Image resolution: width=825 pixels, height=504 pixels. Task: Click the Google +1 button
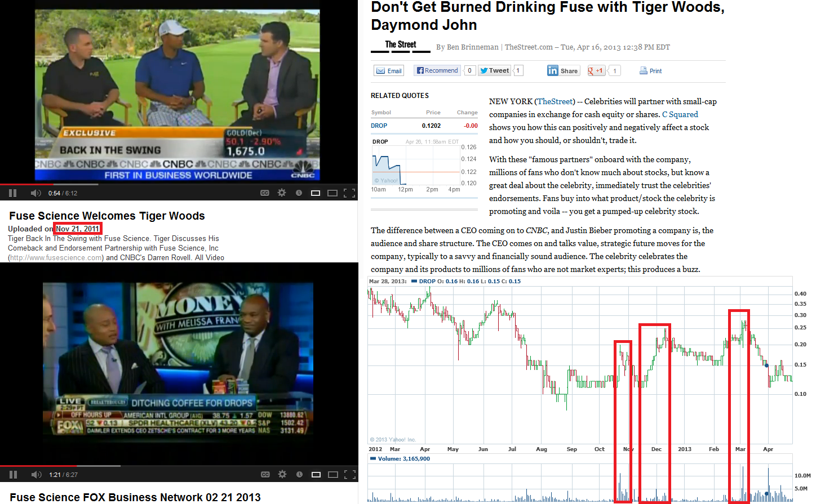tap(596, 70)
